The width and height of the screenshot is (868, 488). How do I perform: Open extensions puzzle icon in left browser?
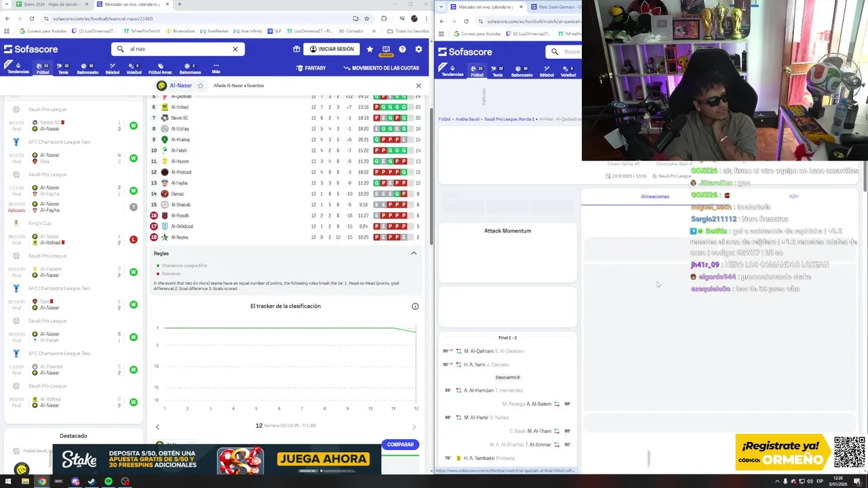384,18
